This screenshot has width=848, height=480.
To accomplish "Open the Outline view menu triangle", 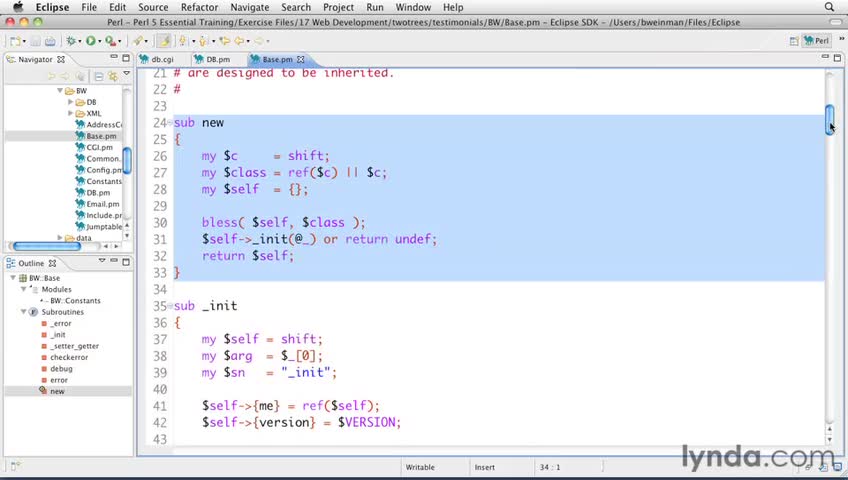I will 102,261.
